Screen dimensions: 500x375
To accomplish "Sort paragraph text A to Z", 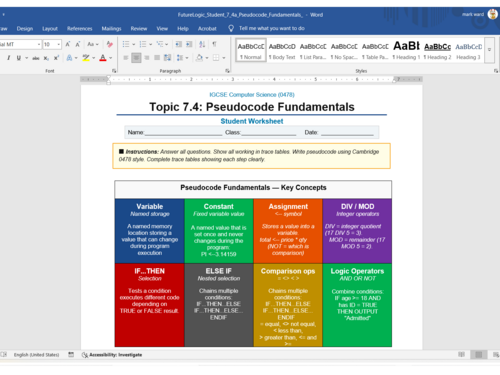I will point(202,44).
